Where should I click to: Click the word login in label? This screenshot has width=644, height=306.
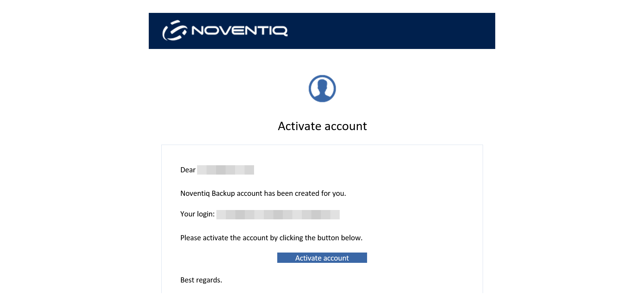pyautogui.click(x=205, y=214)
